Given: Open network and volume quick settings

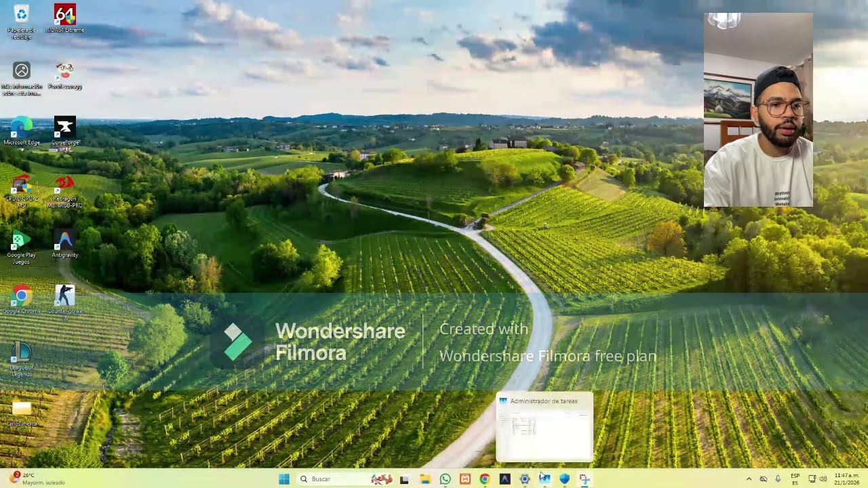Looking at the screenshot, I should click(x=818, y=479).
